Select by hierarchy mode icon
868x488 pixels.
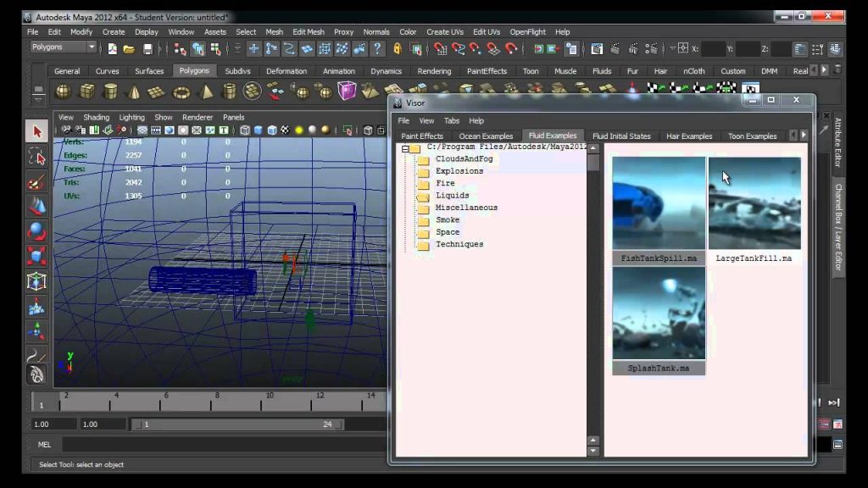point(180,48)
